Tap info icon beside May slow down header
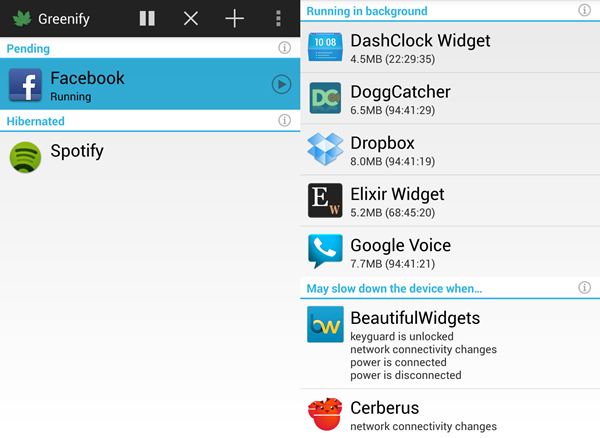This screenshot has width=600, height=438. coord(584,288)
